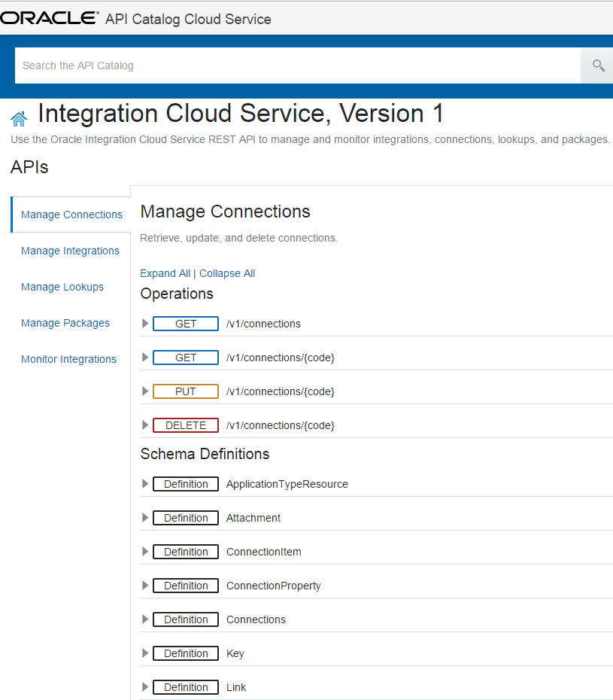Expand the GET /v1/connections operation
The image size is (613, 700).
tap(144, 323)
